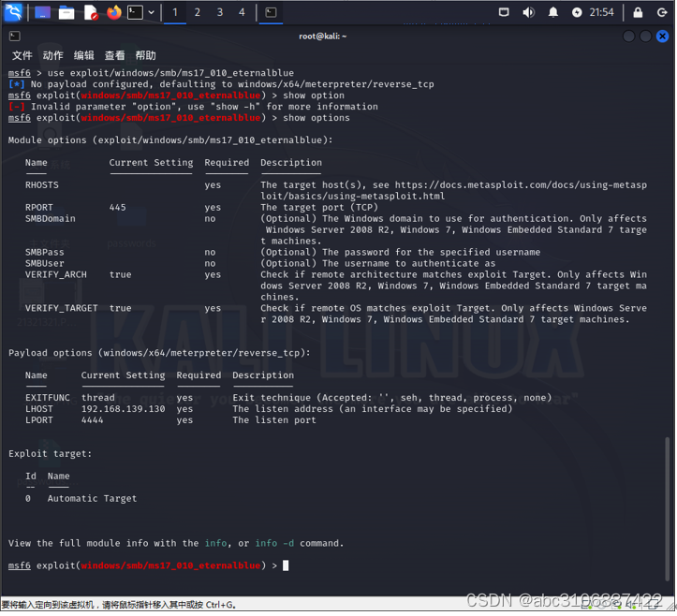Open the file manager panel icon
The height and width of the screenshot is (616, 677).
pyautogui.click(x=66, y=12)
